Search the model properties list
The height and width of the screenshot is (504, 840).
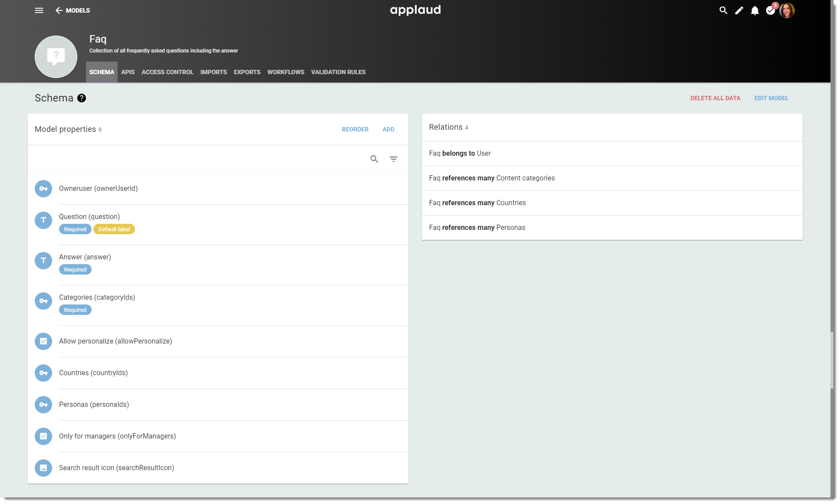374,159
